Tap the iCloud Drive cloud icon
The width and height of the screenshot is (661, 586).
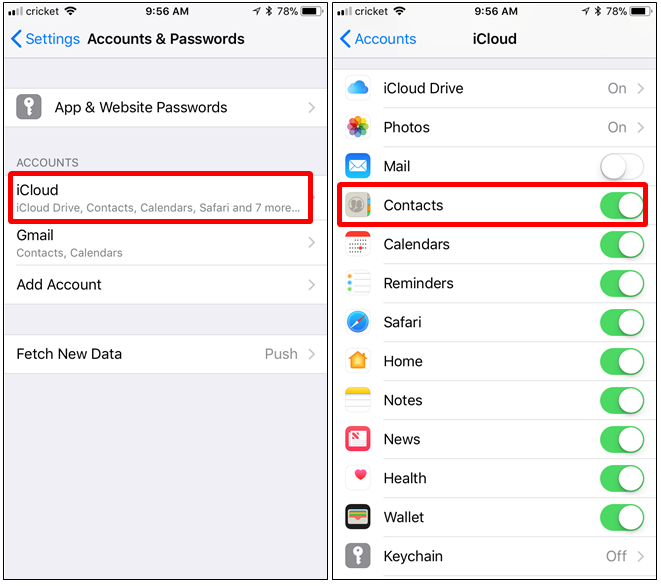pos(358,88)
